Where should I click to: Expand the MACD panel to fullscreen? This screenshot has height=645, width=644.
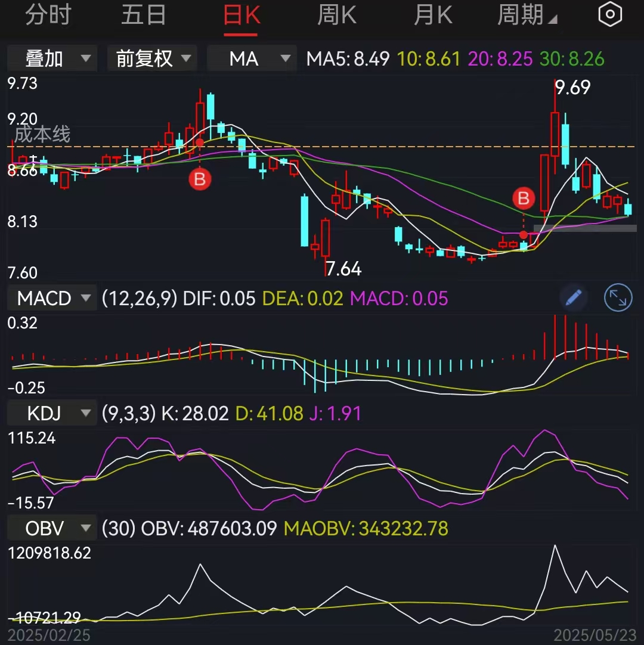[618, 298]
